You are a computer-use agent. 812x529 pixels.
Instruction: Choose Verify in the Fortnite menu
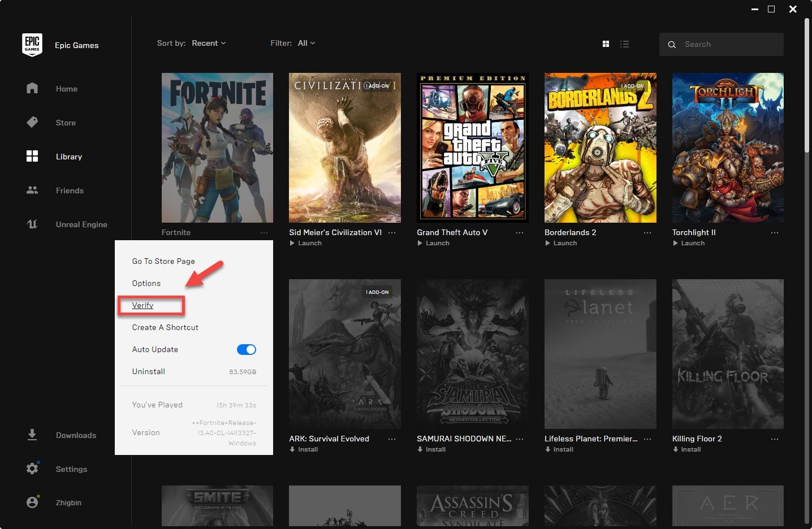click(x=143, y=305)
